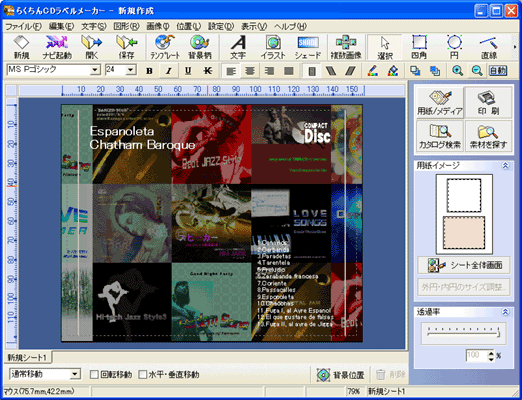Expand the toolbar overflow arrow

click(x=515, y=47)
